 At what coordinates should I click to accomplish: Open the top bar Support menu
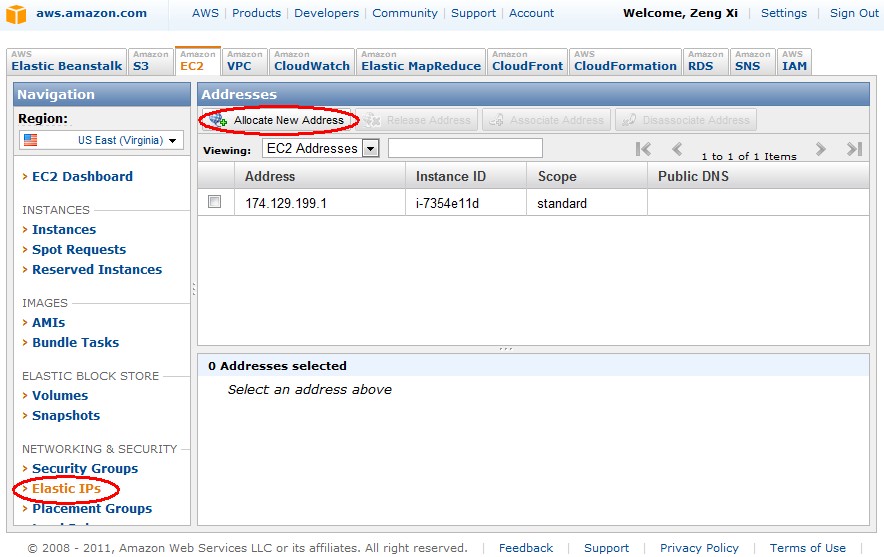coord(473,13)
